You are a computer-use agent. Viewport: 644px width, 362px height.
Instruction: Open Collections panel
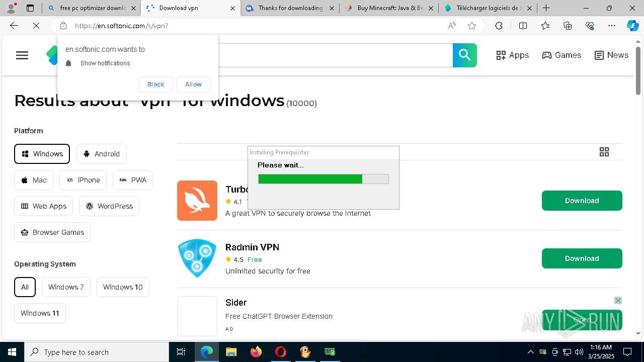point(568,26)
